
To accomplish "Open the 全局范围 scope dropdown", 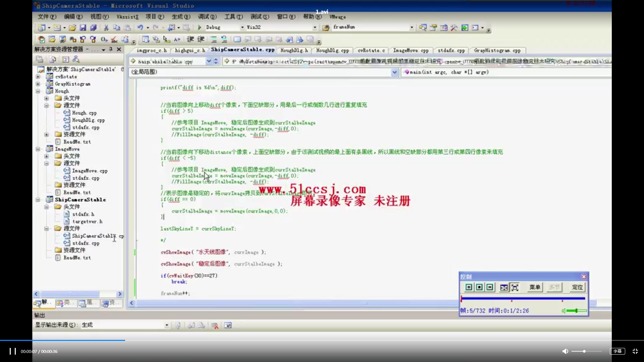I will coord(394,72).
